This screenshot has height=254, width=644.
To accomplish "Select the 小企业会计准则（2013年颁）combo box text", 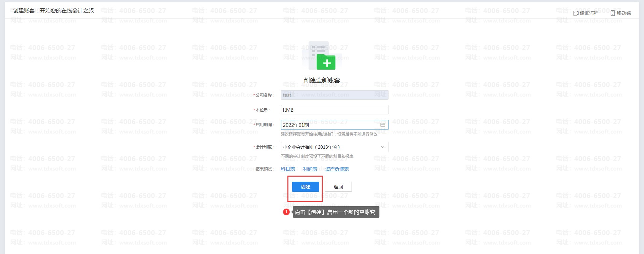I will [311, 147].
